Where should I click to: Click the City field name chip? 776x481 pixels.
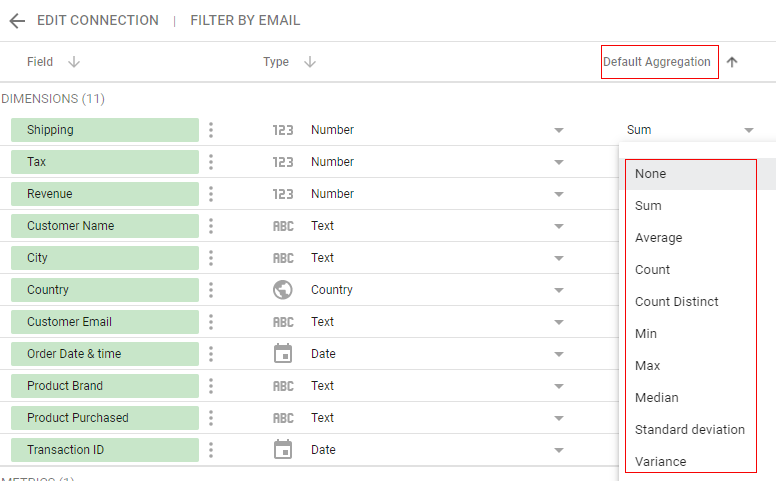(x=105, y=258)
